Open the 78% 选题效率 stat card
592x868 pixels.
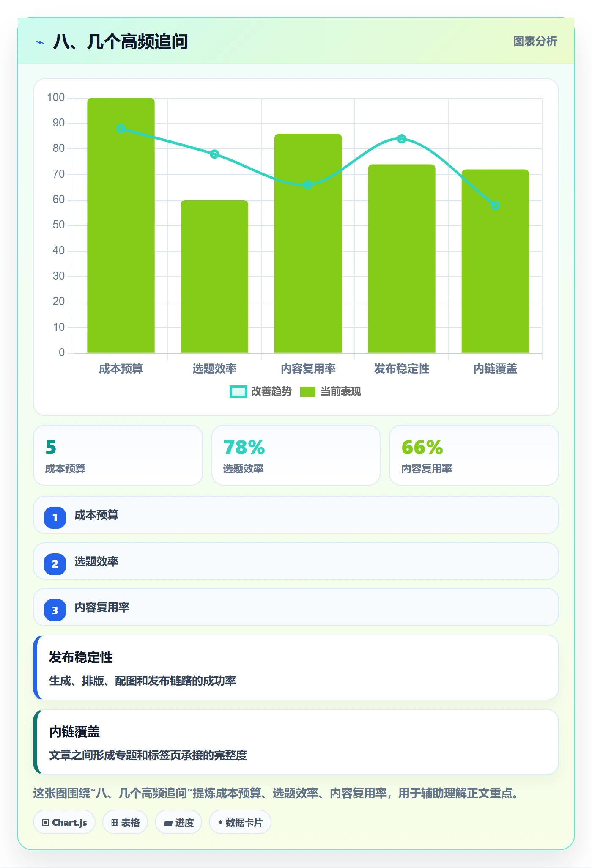click(296, 455)
